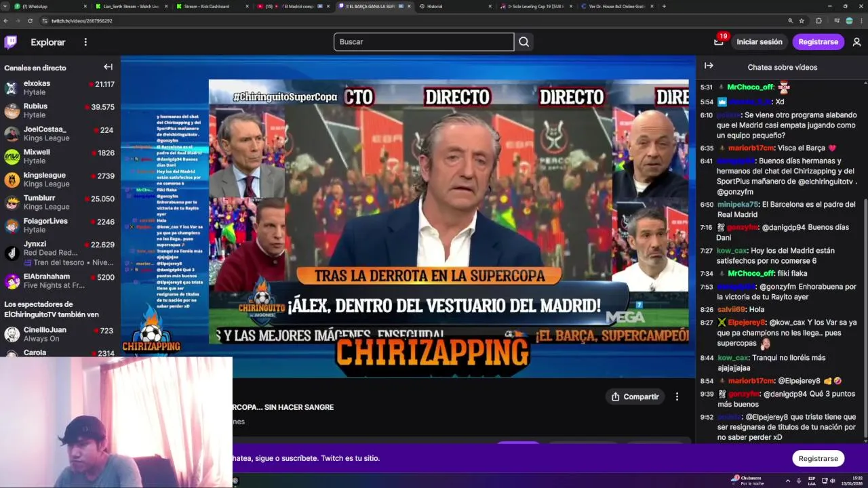Click the elxokas avatar icon
This screenshot has height=488, width=868.
click(12, 88)
